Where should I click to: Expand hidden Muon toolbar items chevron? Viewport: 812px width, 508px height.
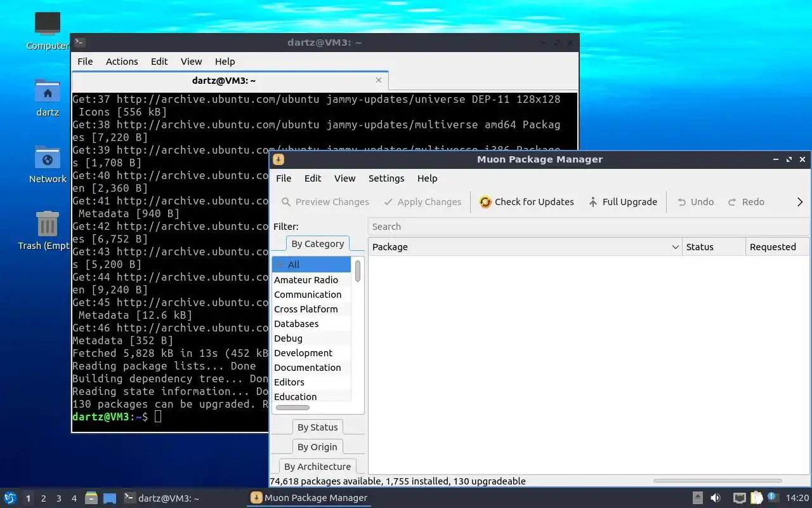click(800, 202)
